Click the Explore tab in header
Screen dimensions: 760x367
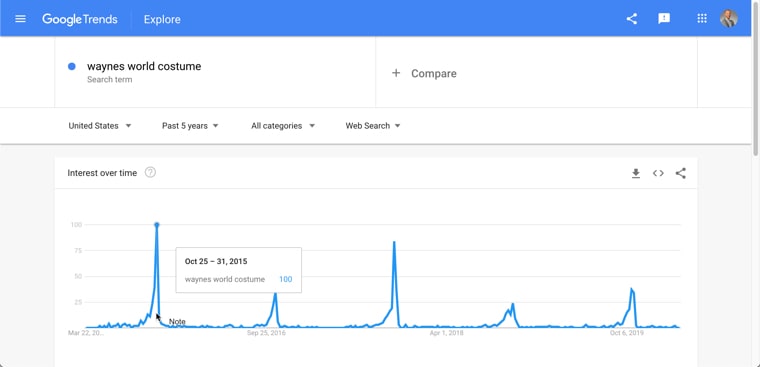(x=162, y=19)
